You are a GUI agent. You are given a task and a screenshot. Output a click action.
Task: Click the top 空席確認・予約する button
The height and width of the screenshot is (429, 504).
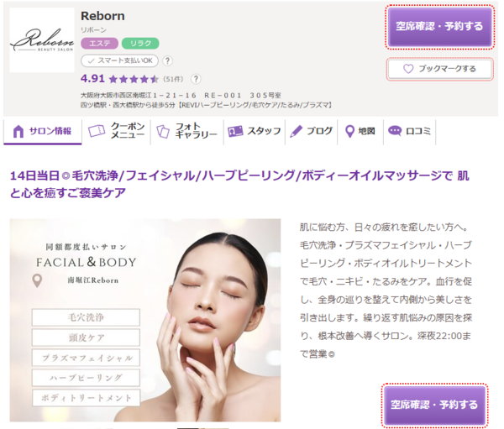[439, 26]
